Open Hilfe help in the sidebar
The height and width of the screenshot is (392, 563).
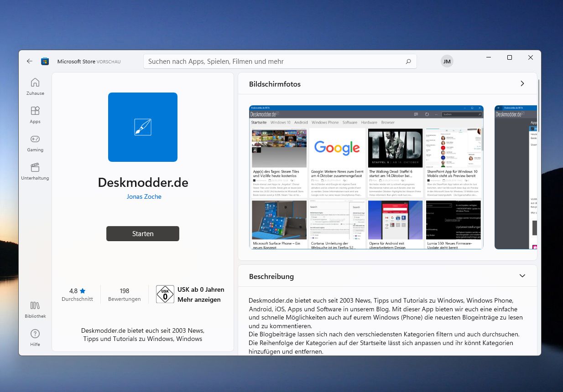tap(35, 338)
